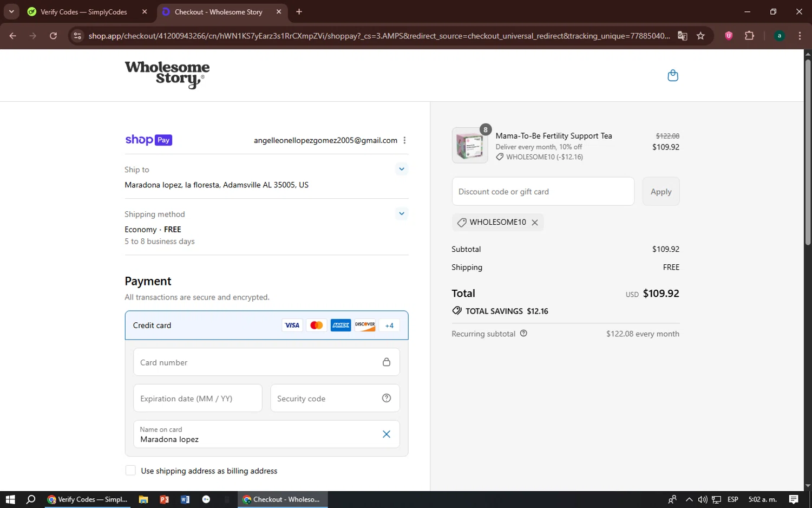Show the +4 additional card types
This screenshot has height=508, width=812.
point(389,325)
